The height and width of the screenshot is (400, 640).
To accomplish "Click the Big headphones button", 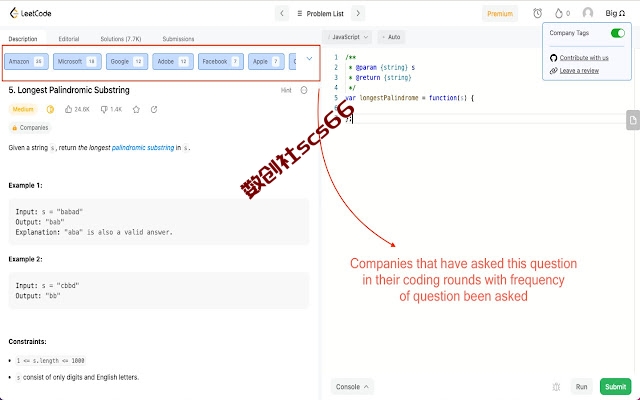I will [x=615, y=13].
